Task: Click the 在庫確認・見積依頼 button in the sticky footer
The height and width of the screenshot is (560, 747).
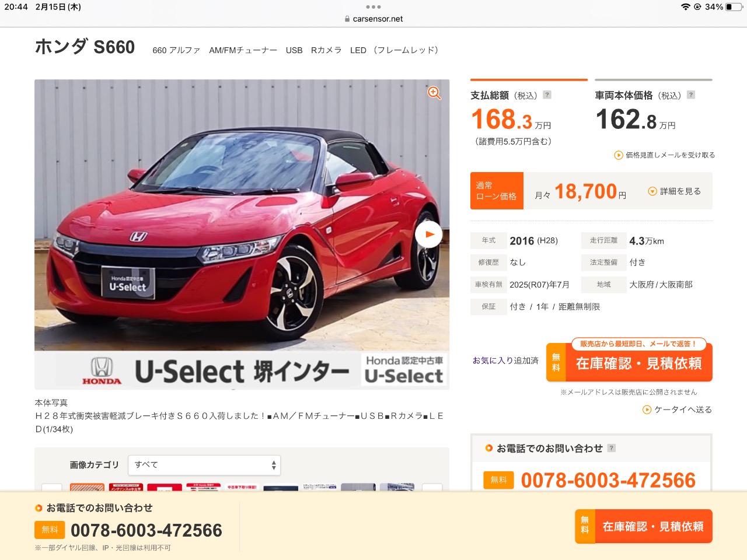Action: (644, 527)
